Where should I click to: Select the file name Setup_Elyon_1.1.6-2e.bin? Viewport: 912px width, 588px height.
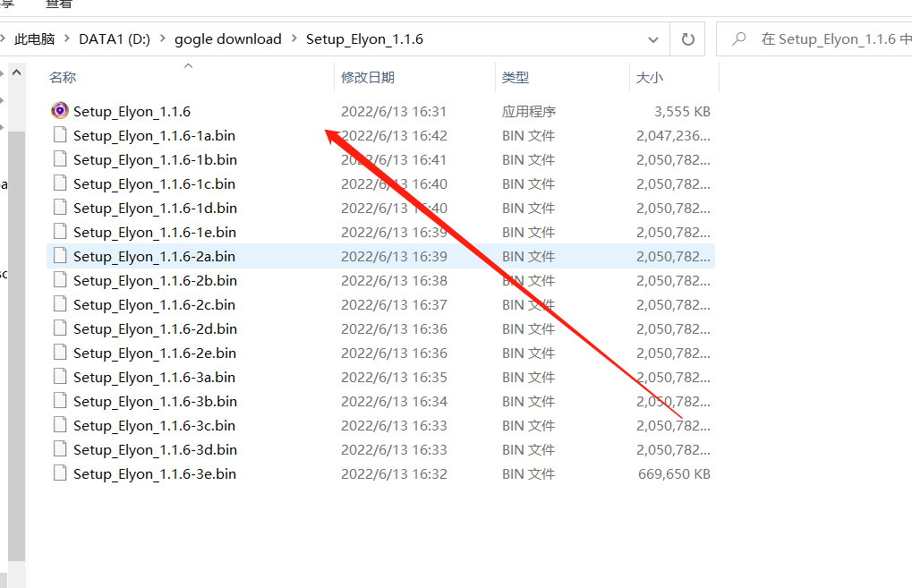(155, 353)
